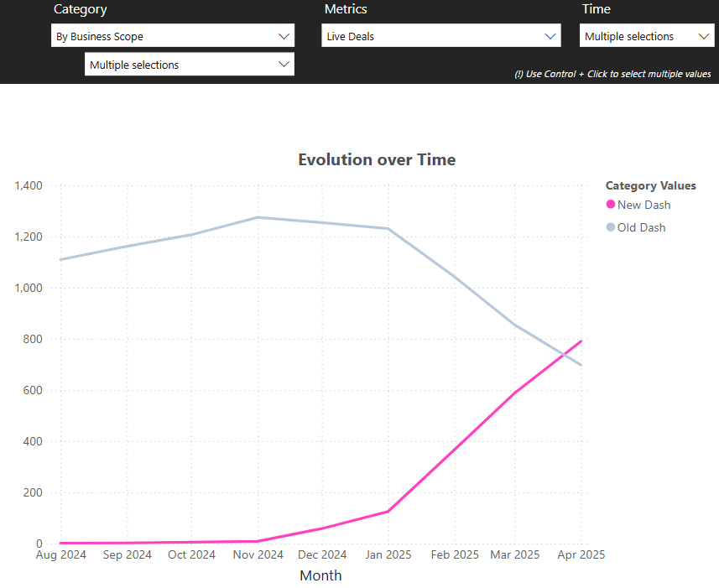Click the chevron on second Category dropdown
The width and height of the screenshot is (719, 588).
(x=283, y=65)
